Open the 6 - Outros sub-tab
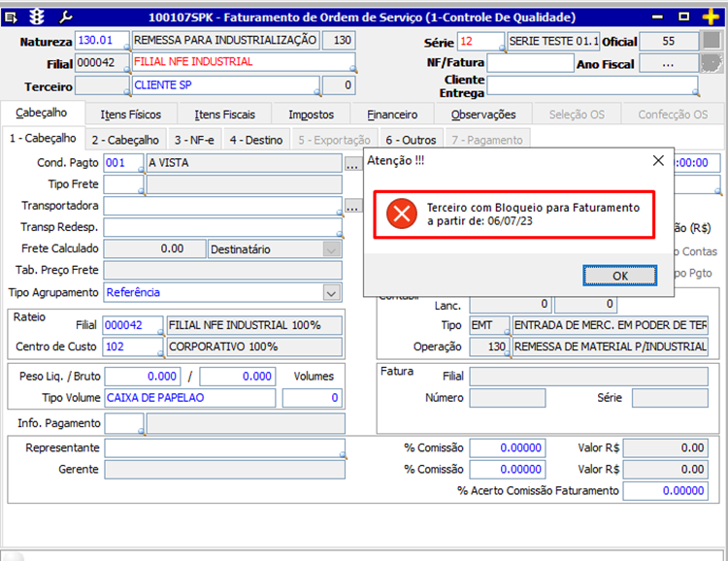The height and width of the screenshot is (561, 728). [x=411, y=140]
